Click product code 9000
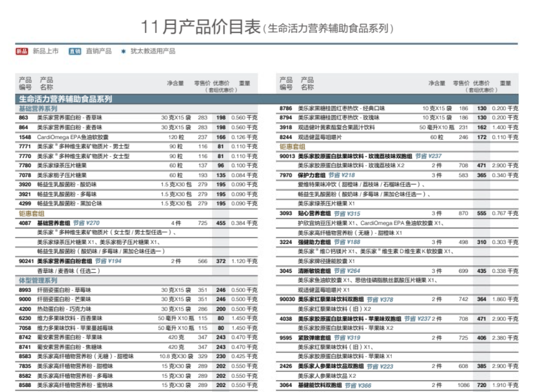This screenshot has width=533, height=392. 25,299
